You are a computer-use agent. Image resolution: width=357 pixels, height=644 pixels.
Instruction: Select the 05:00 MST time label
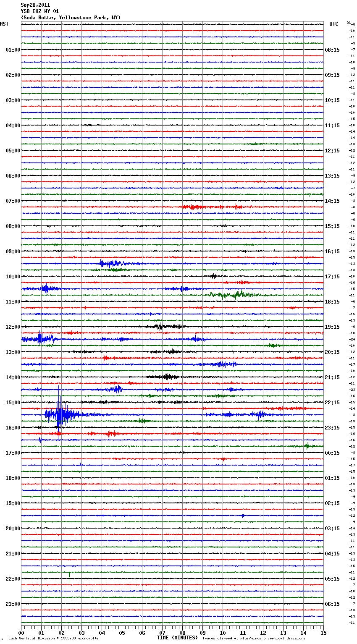[x=13, y=151]
